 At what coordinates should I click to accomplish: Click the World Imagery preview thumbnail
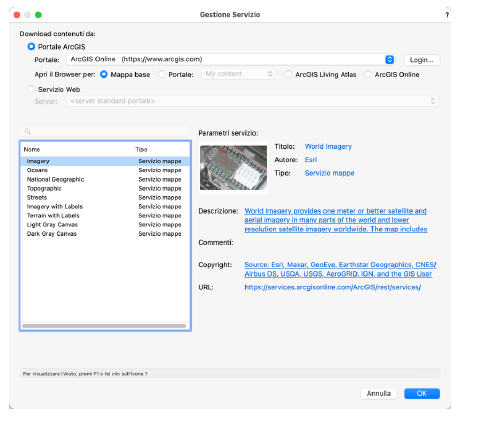tap(233, 168)
